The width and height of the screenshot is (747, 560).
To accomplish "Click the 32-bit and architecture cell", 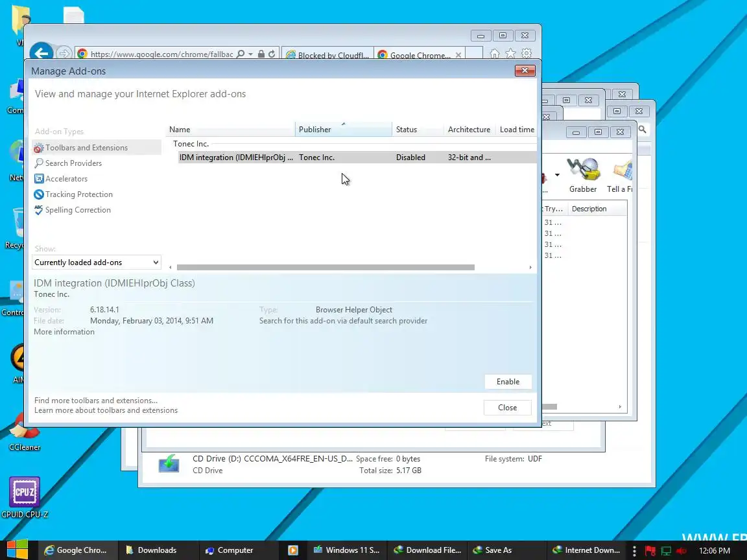I will pyautogui.click(x=469, y=157).
